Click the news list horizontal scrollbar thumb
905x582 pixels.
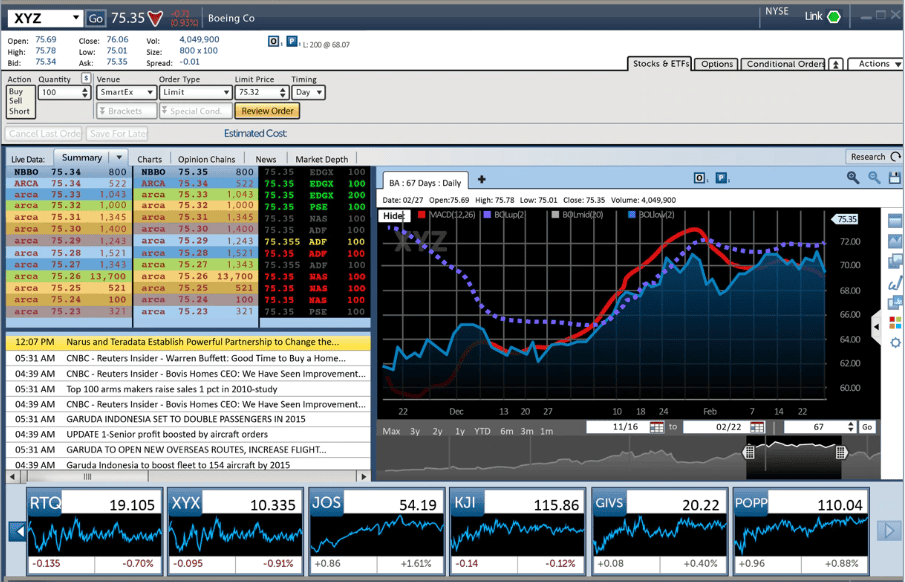pos(87,476)
